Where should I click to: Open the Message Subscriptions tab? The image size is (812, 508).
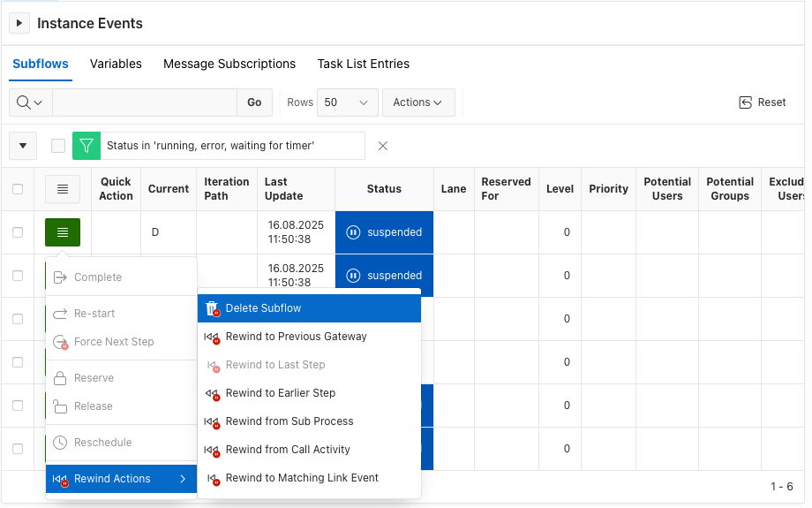(229, 64)
